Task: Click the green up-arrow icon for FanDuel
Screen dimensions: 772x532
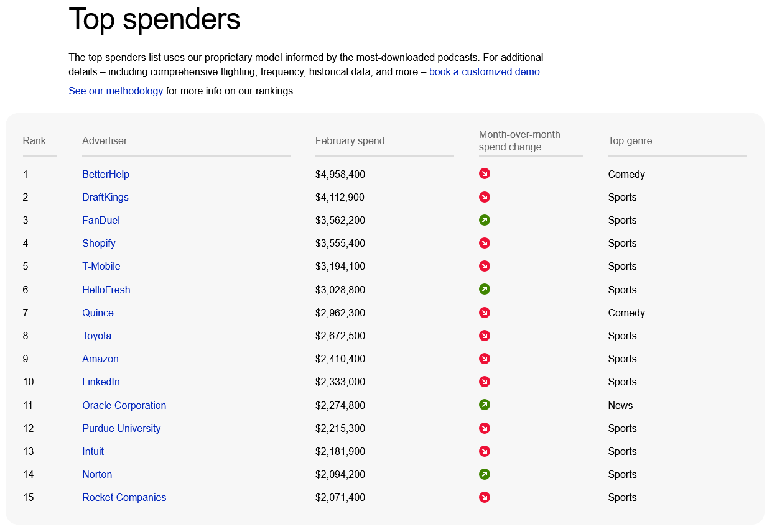Action: click(485, 220)
